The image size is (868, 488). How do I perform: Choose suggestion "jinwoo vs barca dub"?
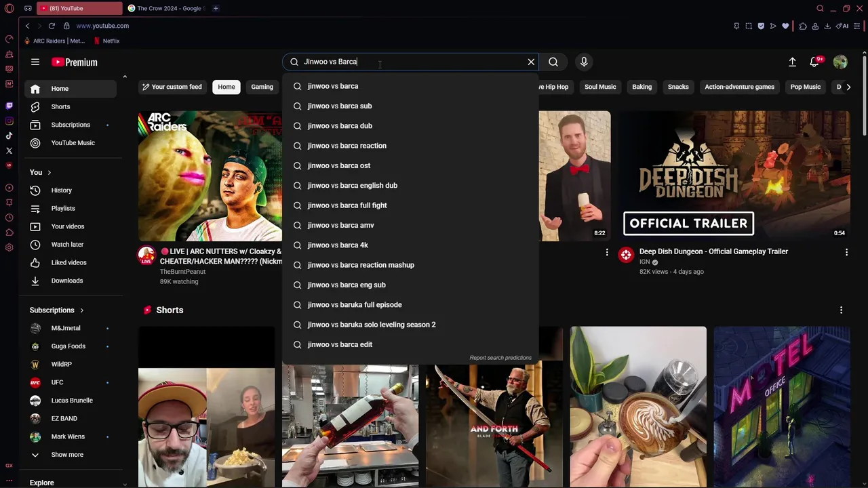(410, 126)
